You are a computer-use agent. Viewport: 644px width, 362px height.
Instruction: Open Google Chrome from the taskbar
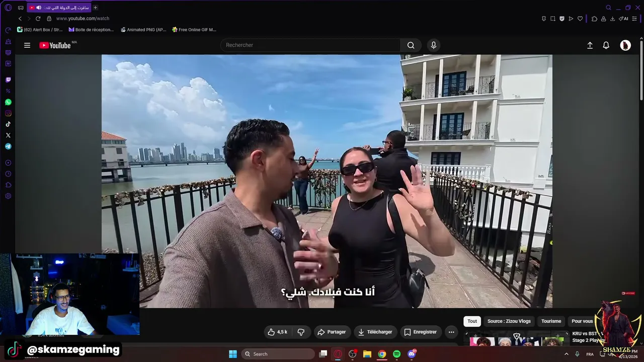click(x=382, y=354)
